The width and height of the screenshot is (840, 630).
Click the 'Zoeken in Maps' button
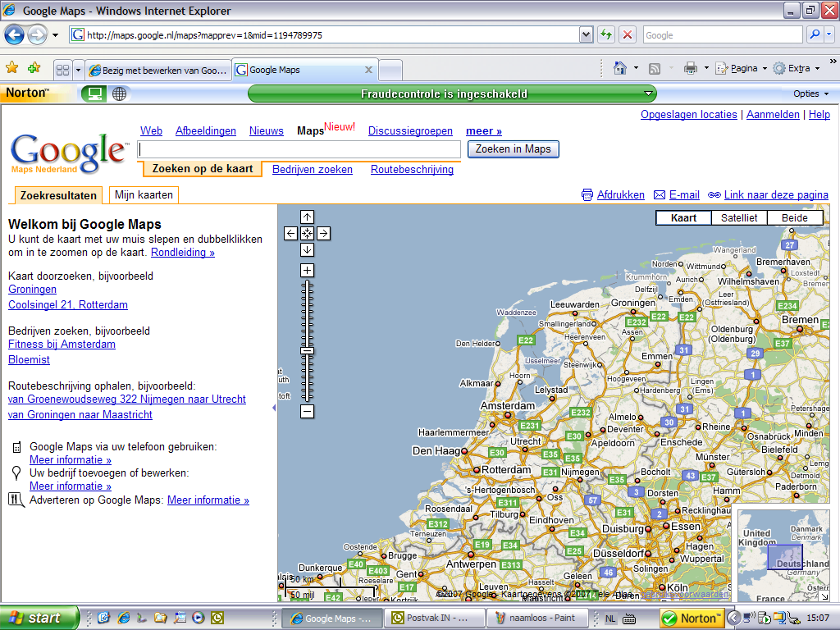click(514, 149)
